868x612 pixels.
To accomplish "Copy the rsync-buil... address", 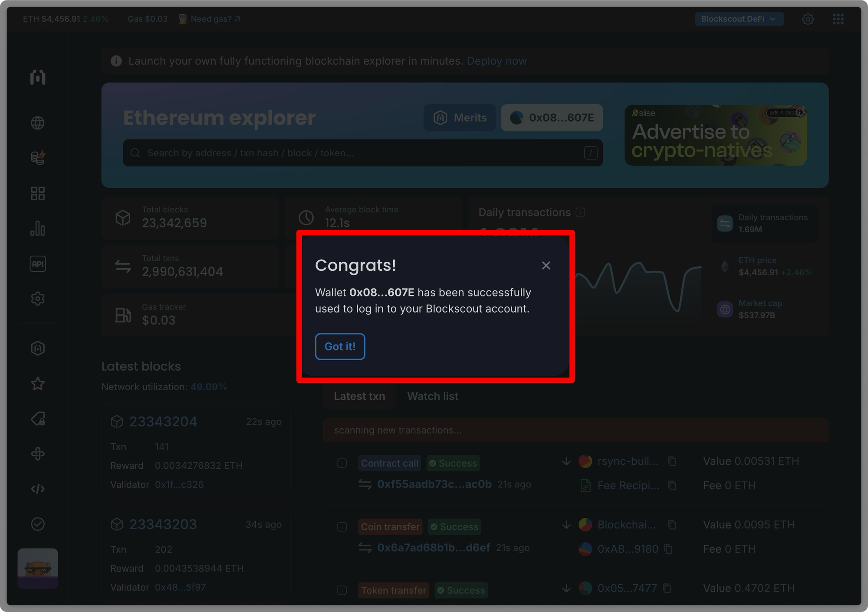I will 672,461.
